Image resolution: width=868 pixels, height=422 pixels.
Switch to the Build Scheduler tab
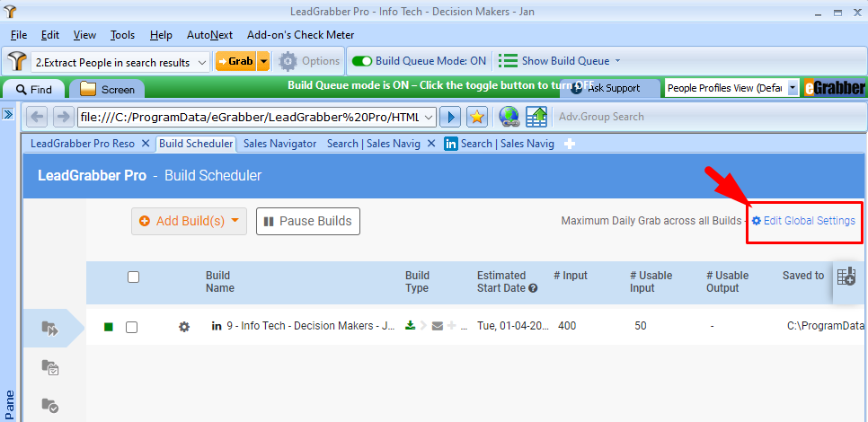tap(196, 144)
